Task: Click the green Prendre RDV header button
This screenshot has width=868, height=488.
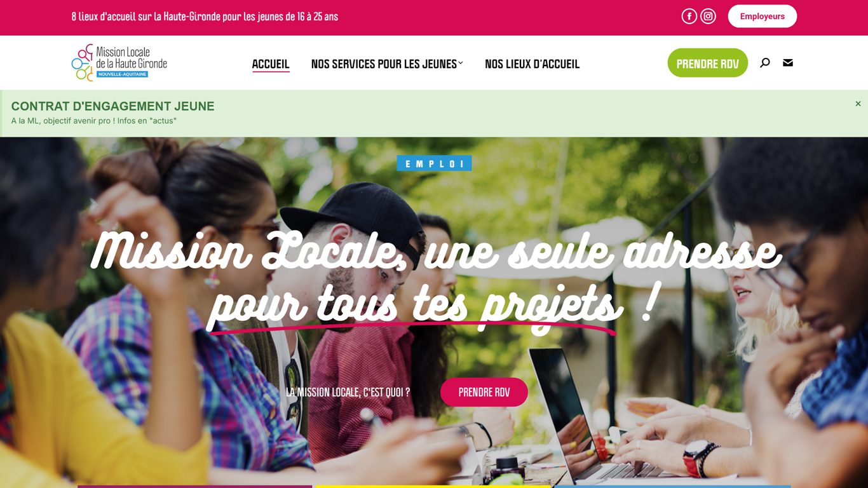Action: coord(708,63)
